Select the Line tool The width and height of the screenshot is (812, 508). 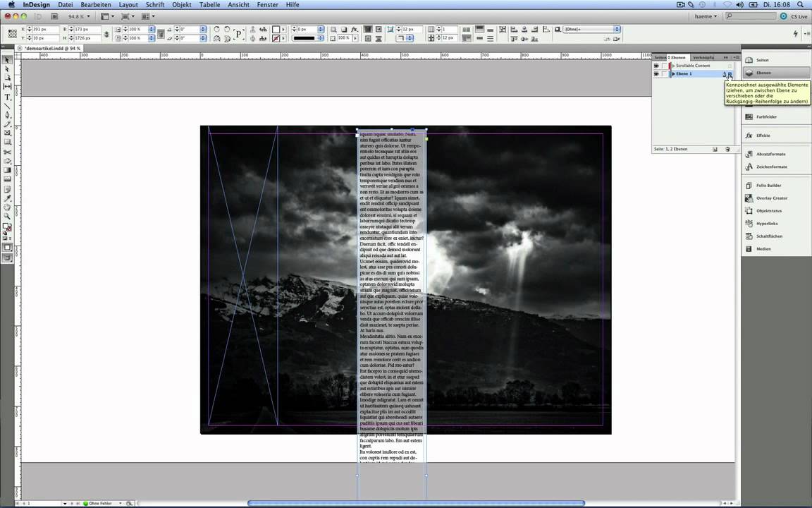pyautogui.click(x=7, y=106)
